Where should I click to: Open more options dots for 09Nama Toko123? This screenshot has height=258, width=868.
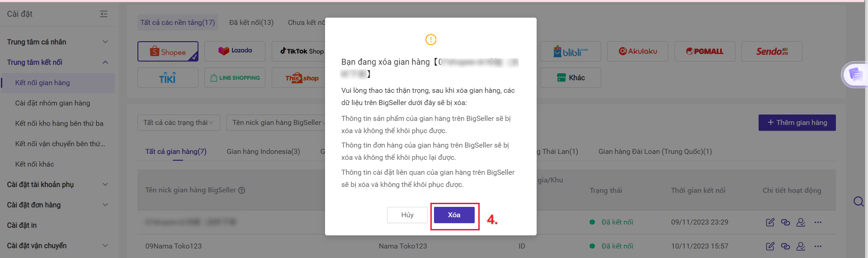click(x=818, y=246)
